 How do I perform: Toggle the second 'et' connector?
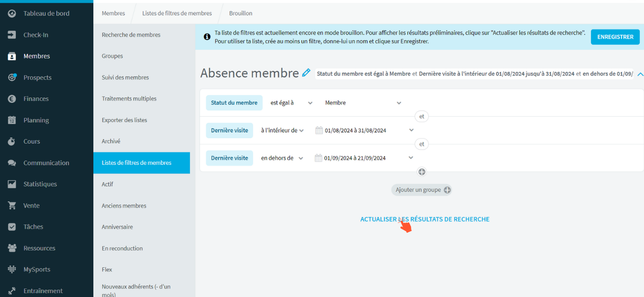(422, 144)
